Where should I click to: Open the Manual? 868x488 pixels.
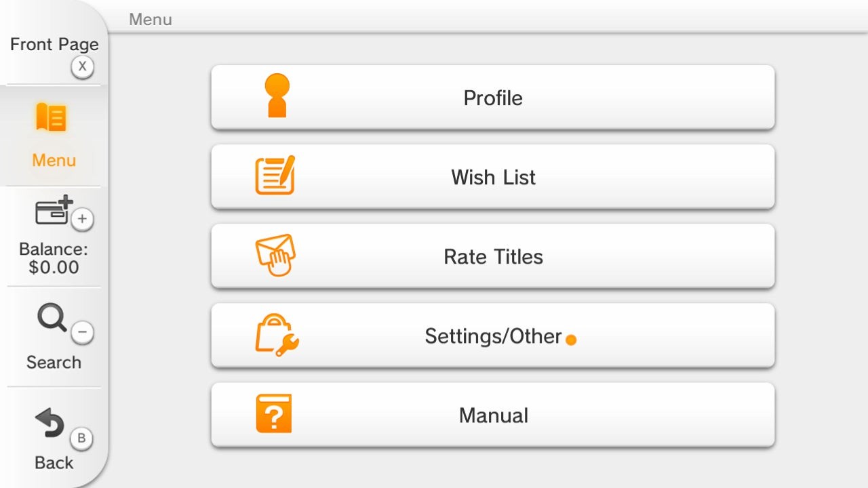pos(493,415)
